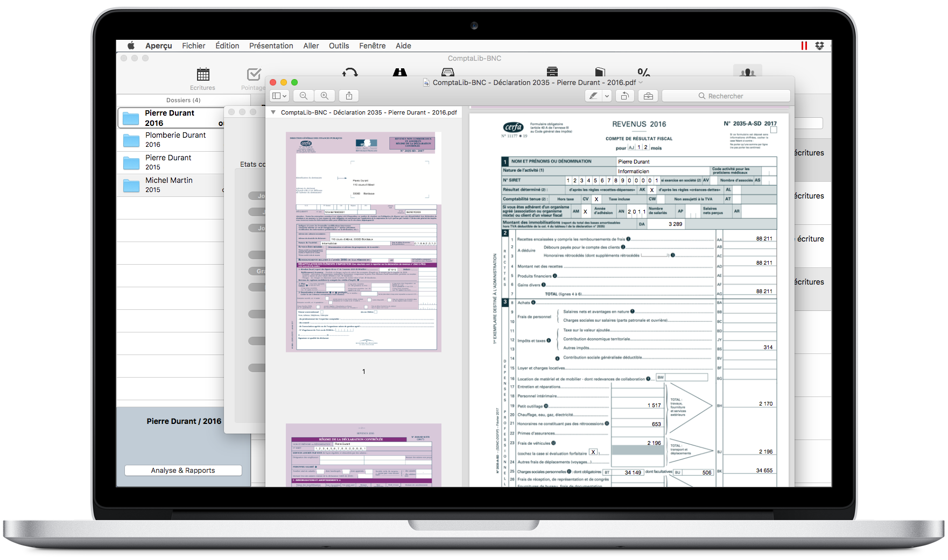Click the 2 170 total value on line BH
This screenshot has height=560, width=948.
coord(766,403)
